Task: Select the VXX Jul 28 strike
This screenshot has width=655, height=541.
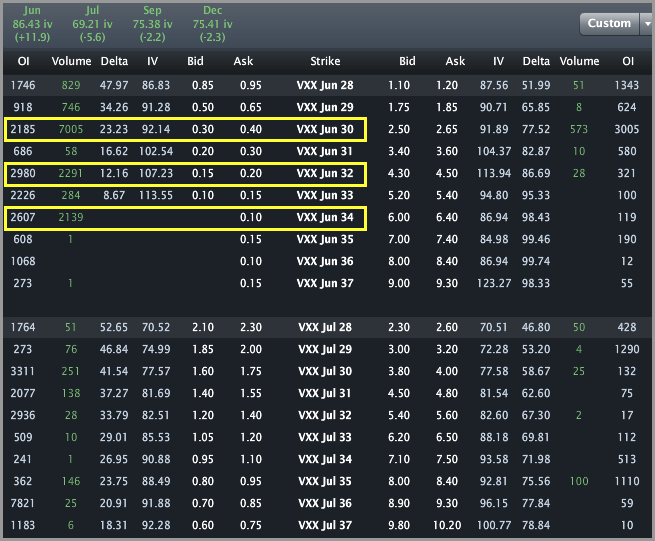Action: coord(325,327)
